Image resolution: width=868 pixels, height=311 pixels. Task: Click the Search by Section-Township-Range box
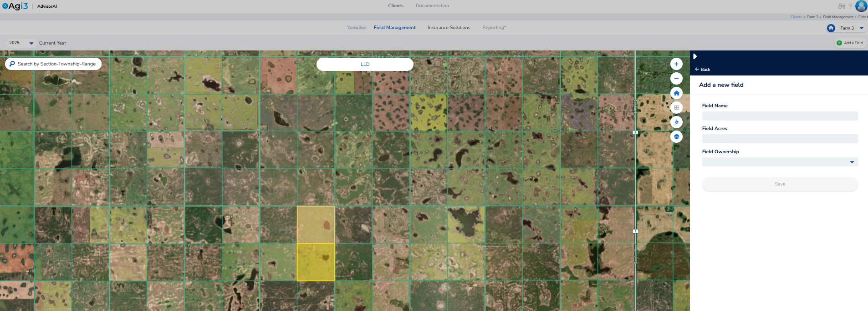click(x=53, y=64)
